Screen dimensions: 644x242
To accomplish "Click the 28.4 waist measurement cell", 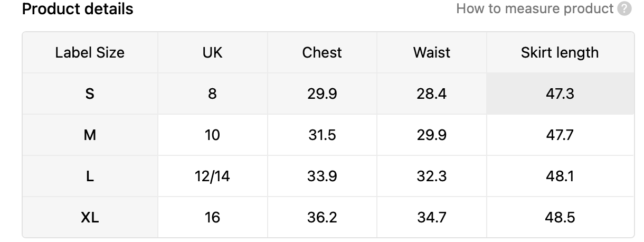I will pyautogui.click(x=432, y=94).
